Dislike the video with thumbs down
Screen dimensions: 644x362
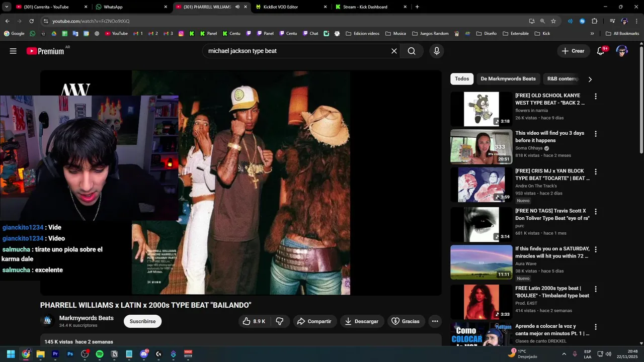pos(280,321)
